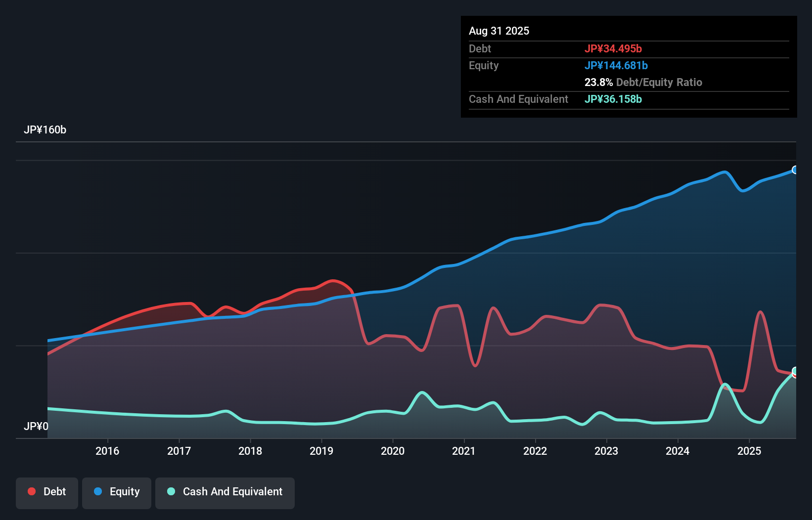Select the Equity line endpoint marker
The image size is (812, 520).
(795, 170)
